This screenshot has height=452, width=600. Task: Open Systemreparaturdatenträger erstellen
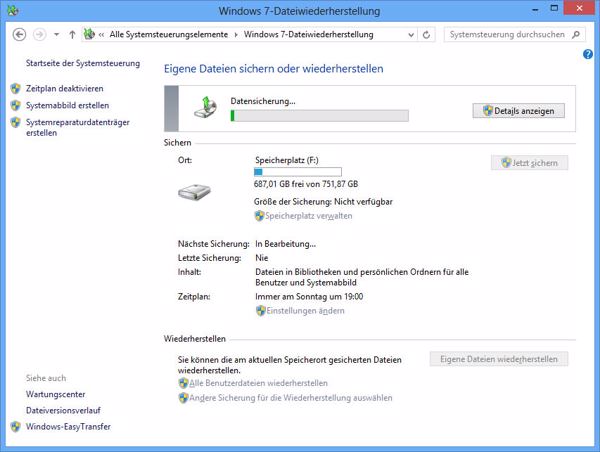click(78, 127)
